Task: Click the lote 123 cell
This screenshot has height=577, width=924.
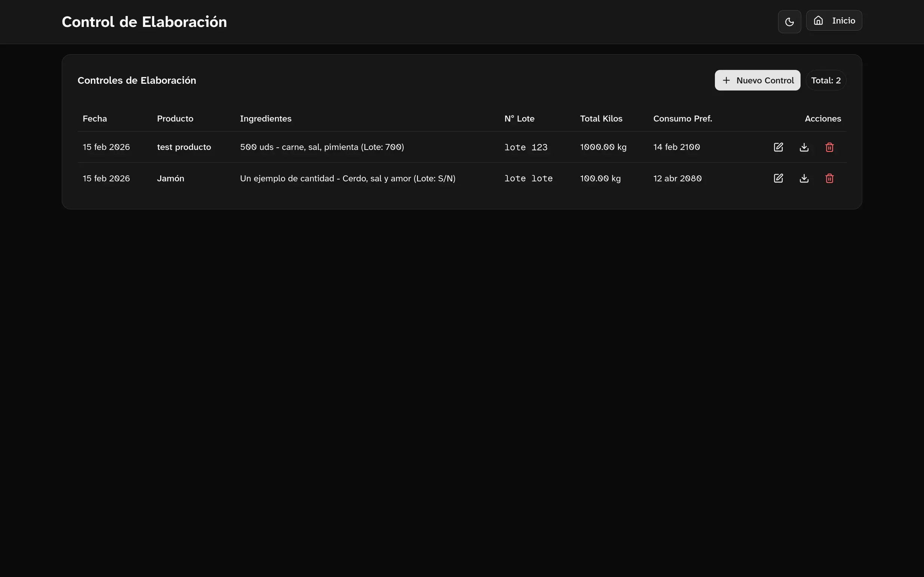Action: click(526, 147)
